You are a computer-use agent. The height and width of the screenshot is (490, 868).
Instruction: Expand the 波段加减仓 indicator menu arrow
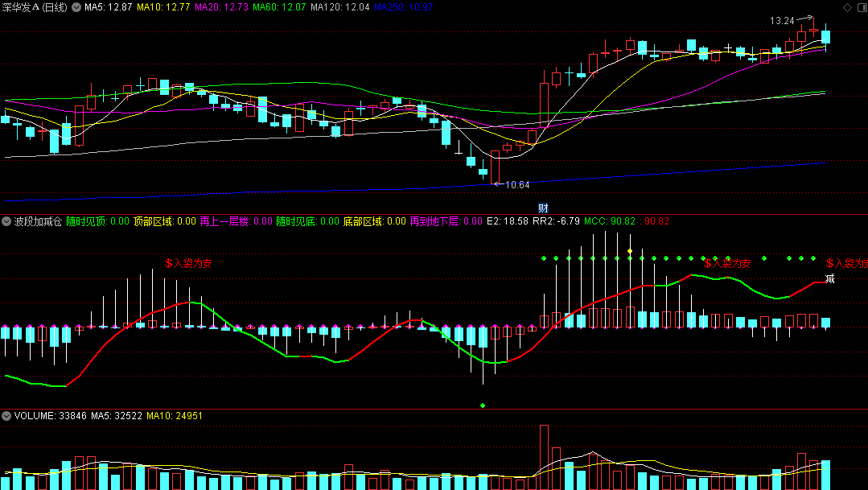pos(6,221)
